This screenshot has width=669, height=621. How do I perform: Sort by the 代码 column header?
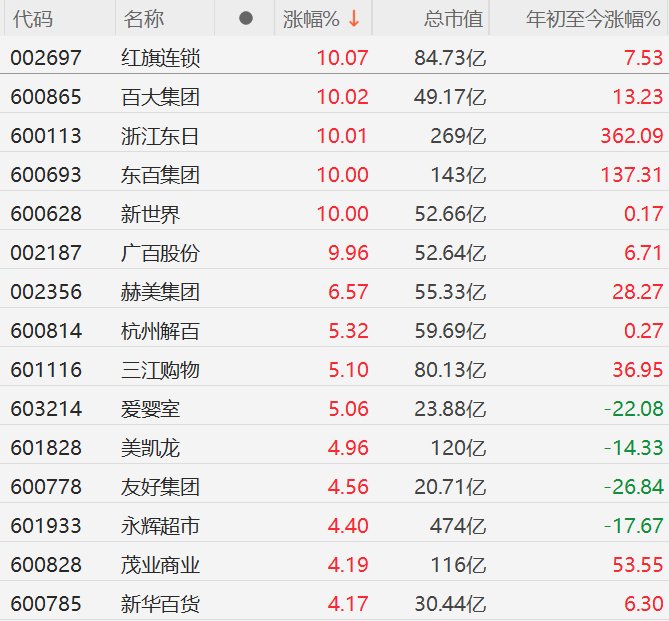(x=33, y=19)
